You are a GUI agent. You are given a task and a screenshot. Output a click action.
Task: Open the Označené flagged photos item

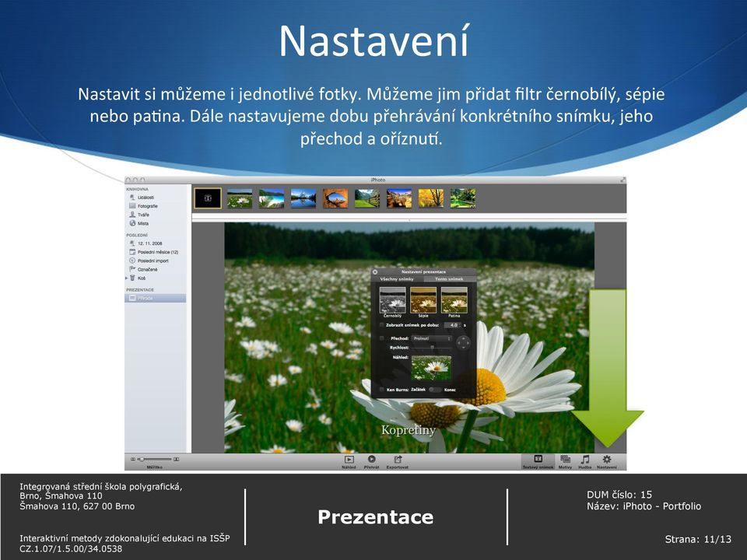[143, 269]
